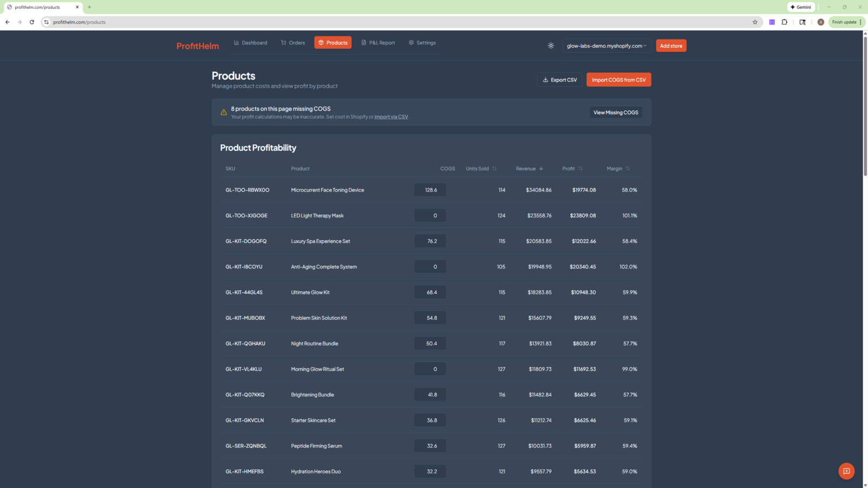This screenshot has height=488, width=868.
Task: Open Chrome three-dot menu beside Finish update
Action: click(860, 22)
